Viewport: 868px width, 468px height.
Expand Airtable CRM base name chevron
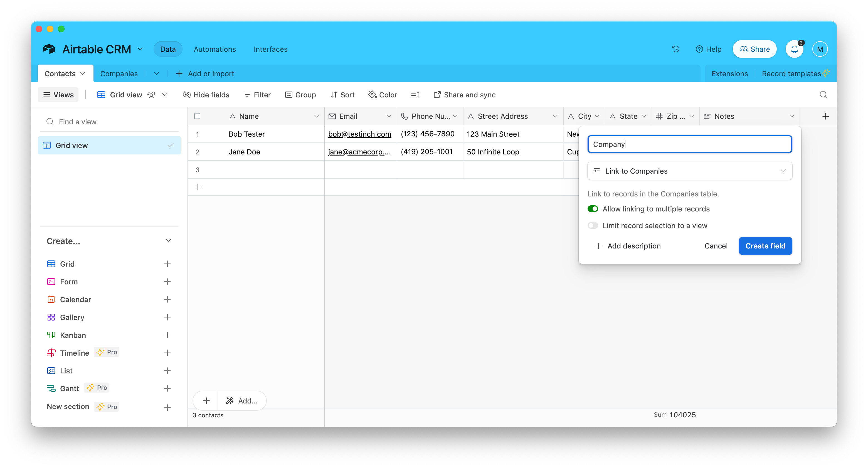(x=140, y=49)
